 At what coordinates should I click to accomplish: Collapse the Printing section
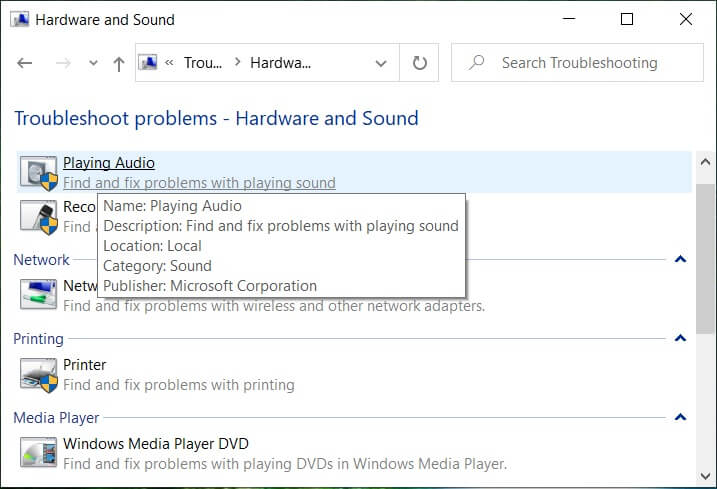point(680,339)
